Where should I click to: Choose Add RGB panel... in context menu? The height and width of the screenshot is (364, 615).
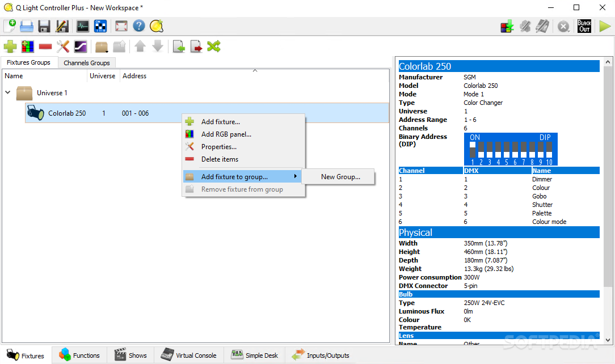243,134
